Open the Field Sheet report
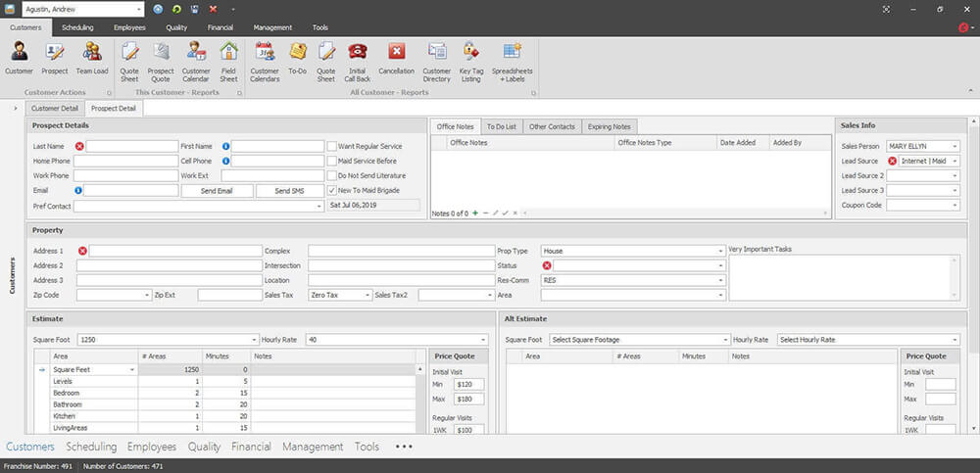 228,61
